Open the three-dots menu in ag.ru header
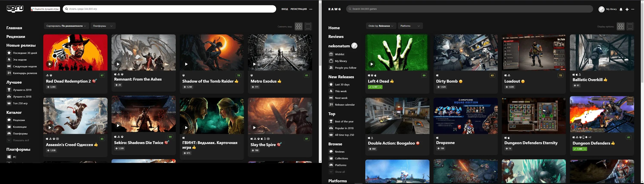The width and height of the screenshot is (644, 184). click(311, 9)
